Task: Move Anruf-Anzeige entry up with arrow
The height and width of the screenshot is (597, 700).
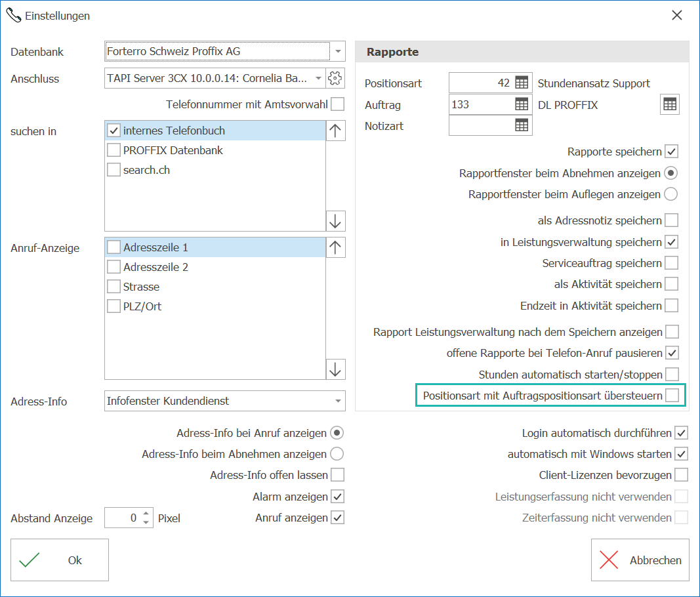Action: pos(335,247)
